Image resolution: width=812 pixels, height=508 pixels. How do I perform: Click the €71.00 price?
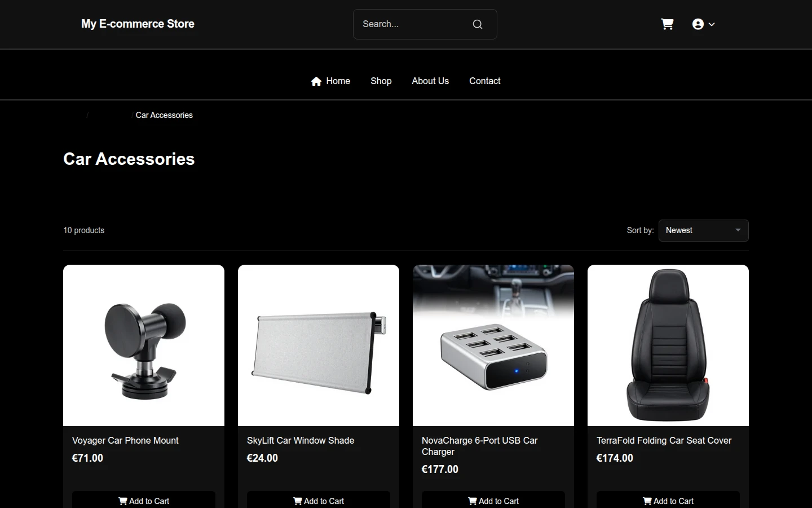pyautogui.click(x=87, y=458)
